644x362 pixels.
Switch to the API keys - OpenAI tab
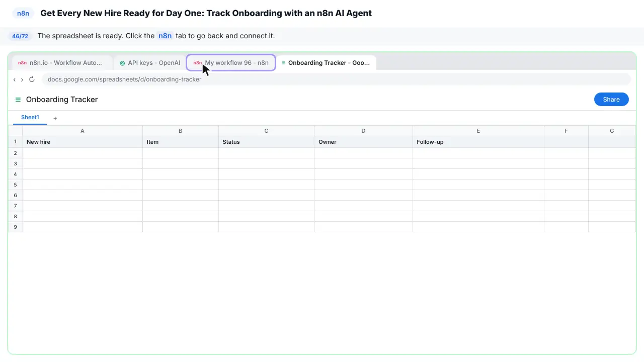[150, 63]
